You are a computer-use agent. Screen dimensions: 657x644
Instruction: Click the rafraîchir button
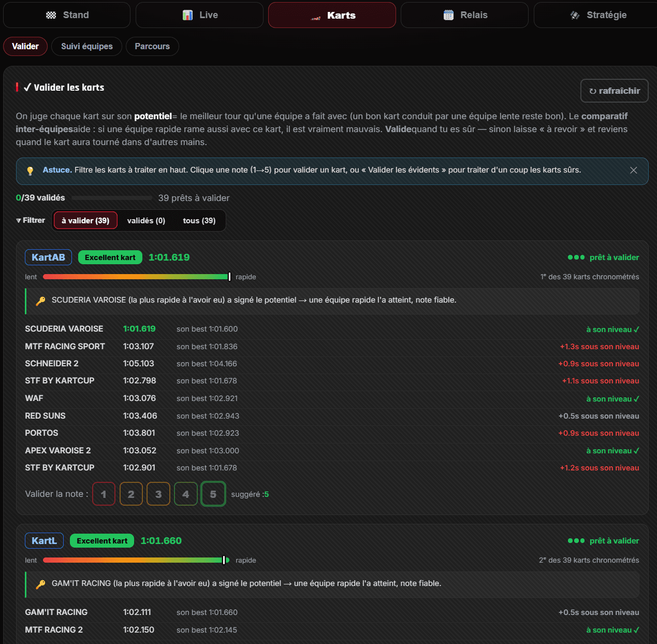click(x=615, y=91)
